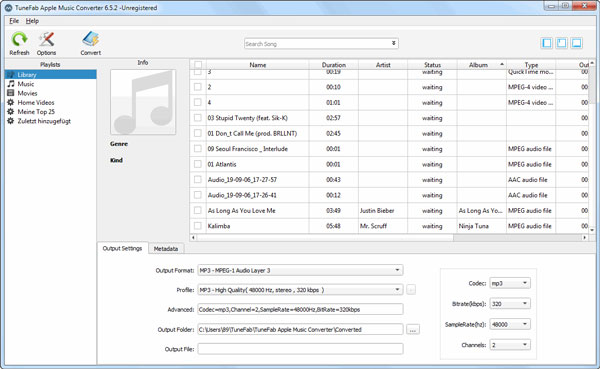Check the box for 01 Don_t Call Me

[x=197, y=133]
